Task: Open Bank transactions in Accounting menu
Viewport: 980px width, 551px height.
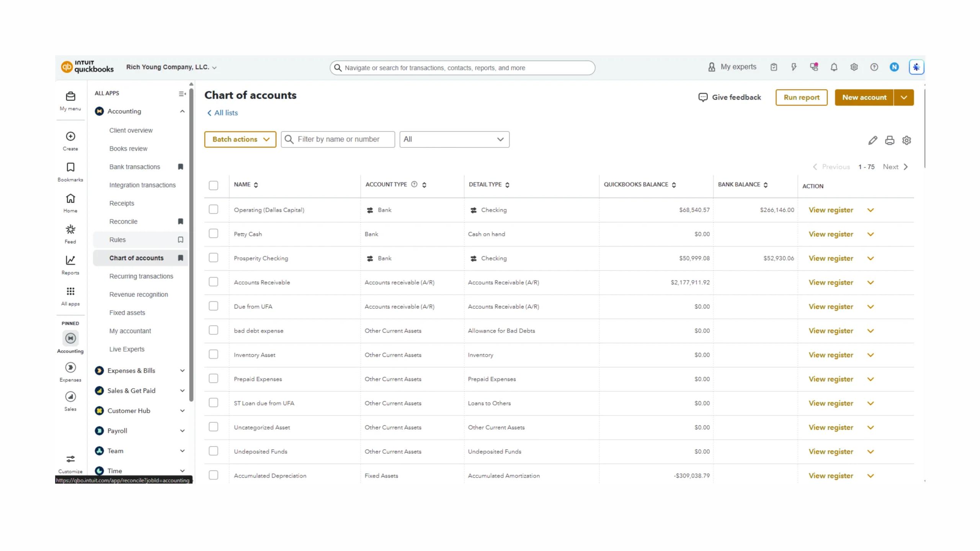Action: pos(135,167)
